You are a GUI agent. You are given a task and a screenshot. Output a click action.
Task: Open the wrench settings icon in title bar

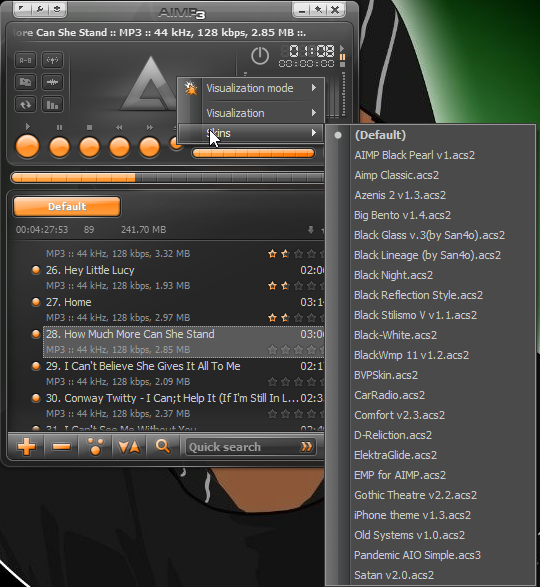point(40,9)
